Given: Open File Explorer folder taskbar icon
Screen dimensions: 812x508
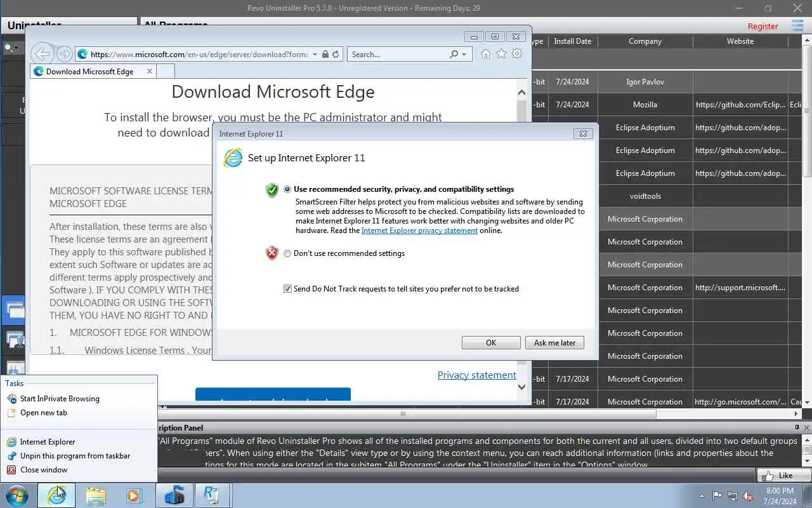Looking at the screenshot, I should pyautogui.click(x=96, y=495).
